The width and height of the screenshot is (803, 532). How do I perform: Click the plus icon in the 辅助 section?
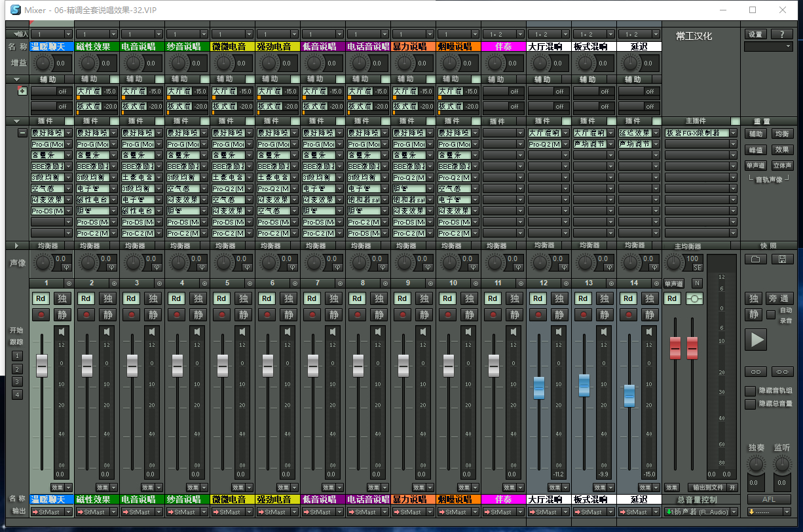click(22, 92)
